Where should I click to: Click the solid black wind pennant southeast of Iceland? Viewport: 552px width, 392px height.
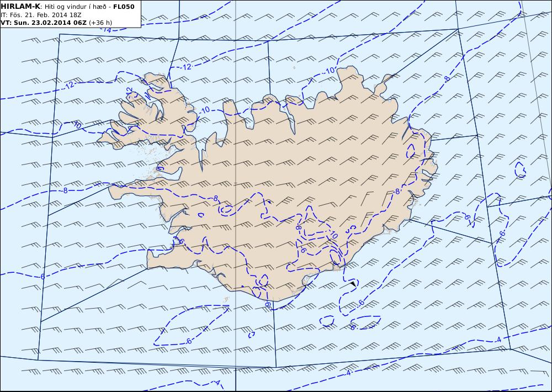pyautogui.click(x=353, y=283)
